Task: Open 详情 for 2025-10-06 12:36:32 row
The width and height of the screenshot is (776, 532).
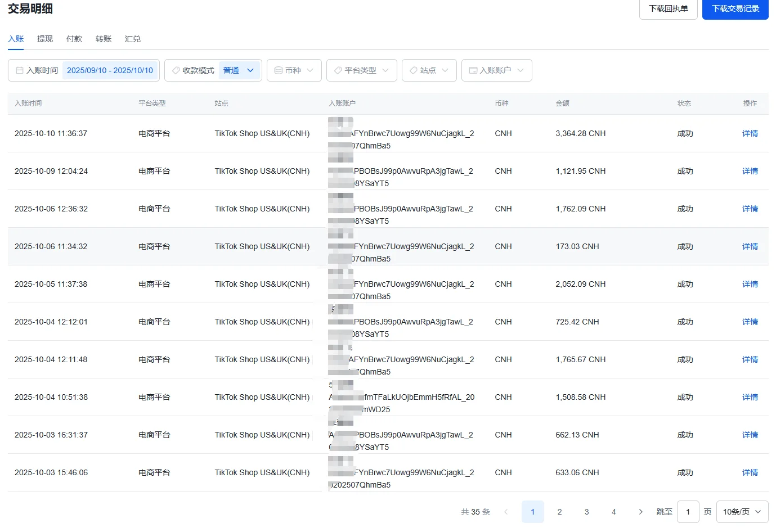Action: click(x=750, y=209)
